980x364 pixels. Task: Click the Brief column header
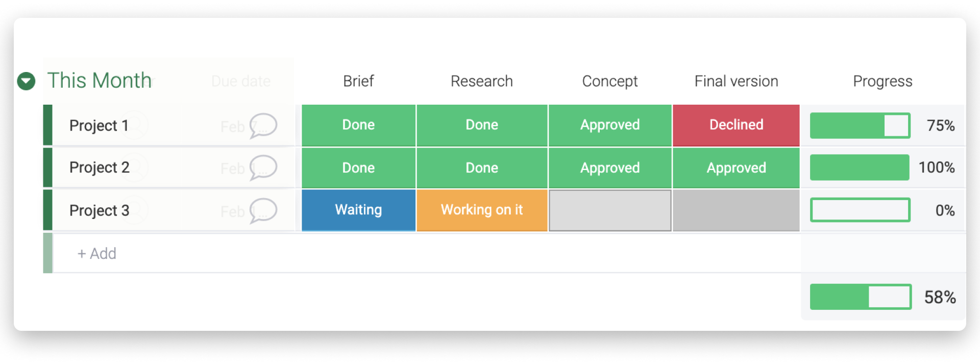358,81
